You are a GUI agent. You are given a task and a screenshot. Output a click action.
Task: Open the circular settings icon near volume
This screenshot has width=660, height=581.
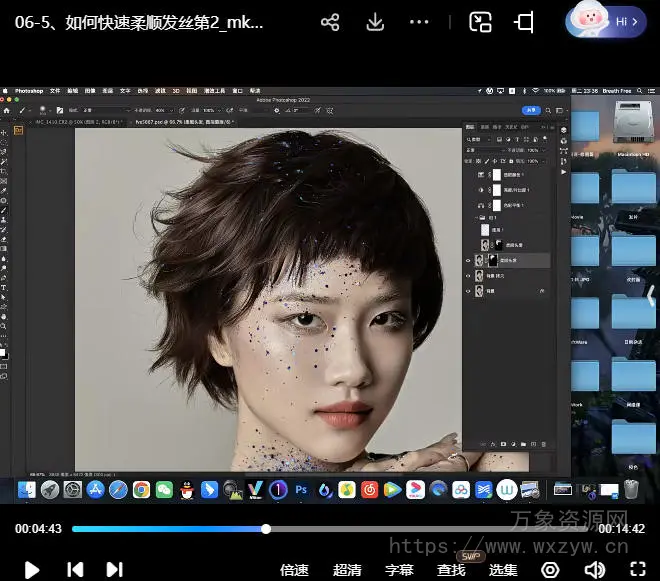(550, 569)
